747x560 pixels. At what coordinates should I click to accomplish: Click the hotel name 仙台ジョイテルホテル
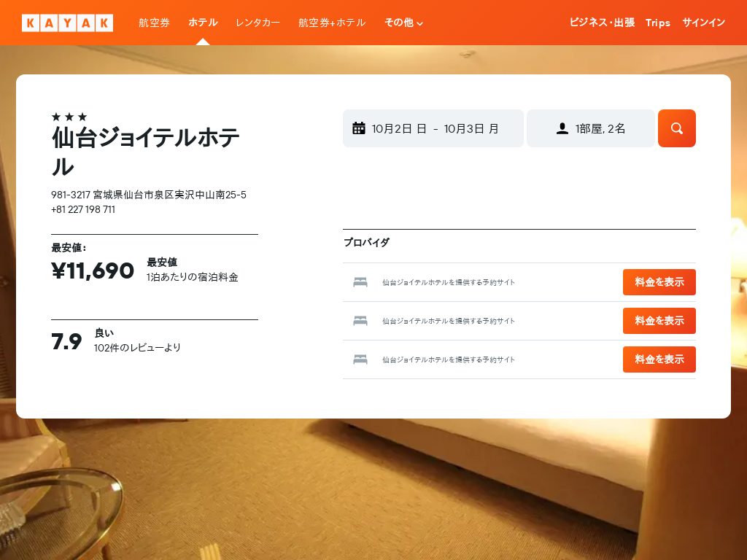point(146,152)
